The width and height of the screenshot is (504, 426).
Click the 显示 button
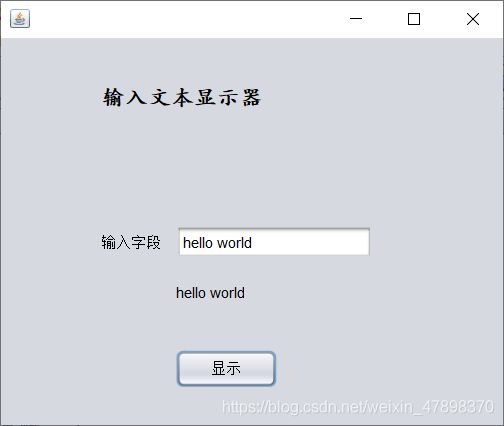pos(226,368)
